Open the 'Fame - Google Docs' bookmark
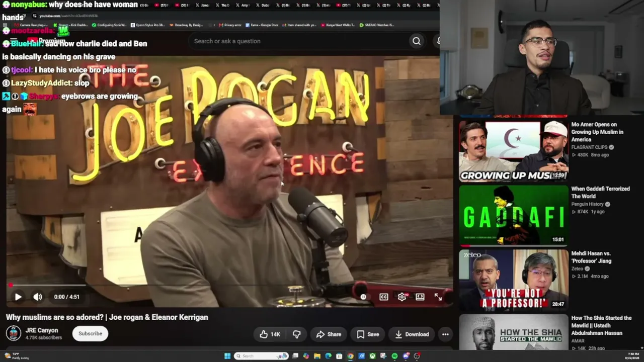This screenshot has height=362, width=644. click(262, 25)
